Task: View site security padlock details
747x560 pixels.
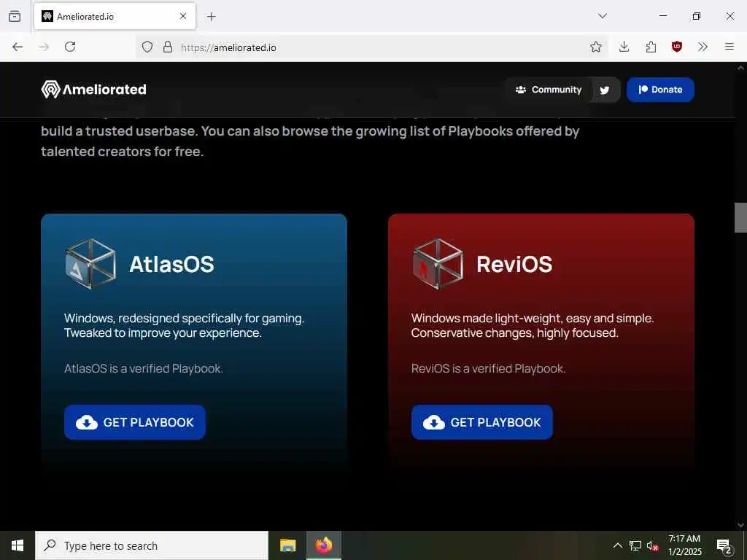Action: click(168, 47)
